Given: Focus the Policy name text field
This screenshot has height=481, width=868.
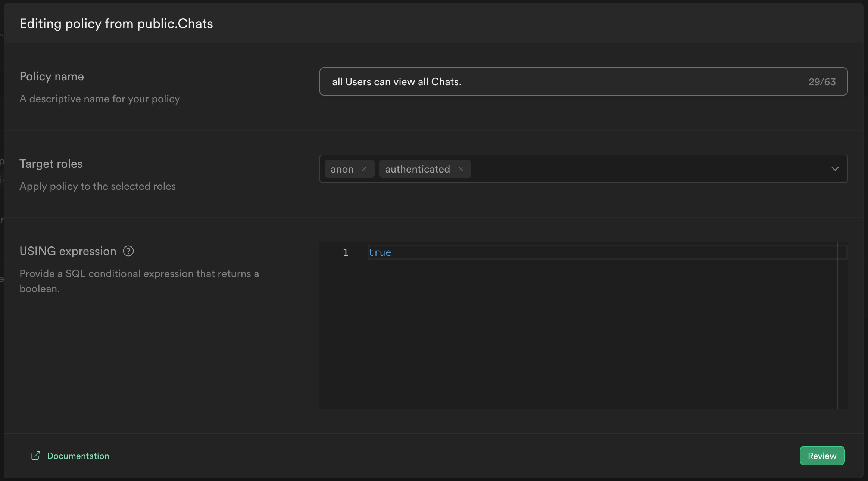Looking at the screenshot, I should point(560,82).
